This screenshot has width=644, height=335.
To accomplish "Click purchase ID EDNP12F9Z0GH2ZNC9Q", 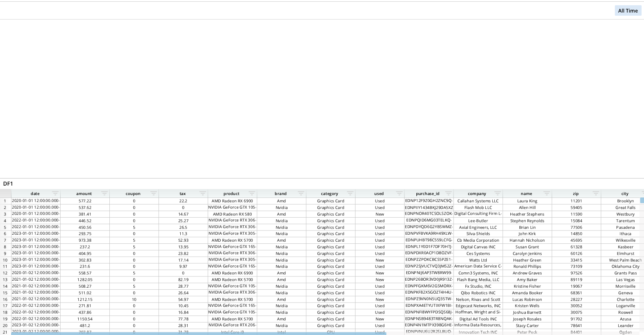I will 429,201.
